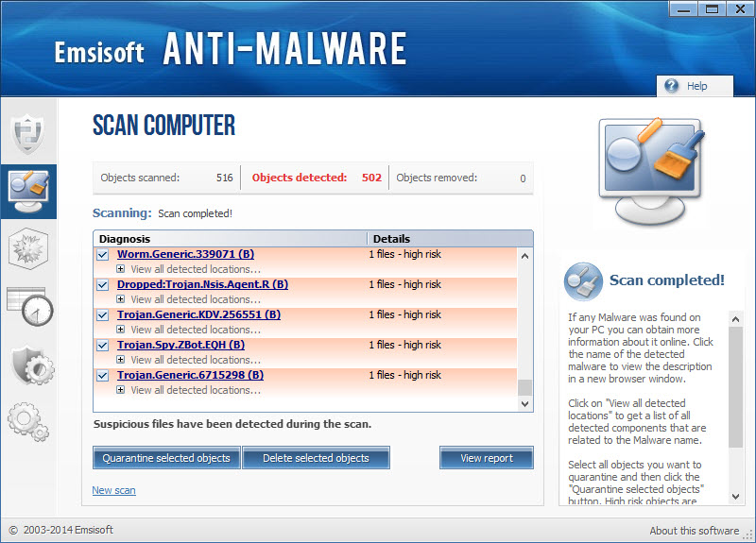Open the Security Status shield sidebar icon
Viewport: 756px width, 543px height.
click(28, 133)
